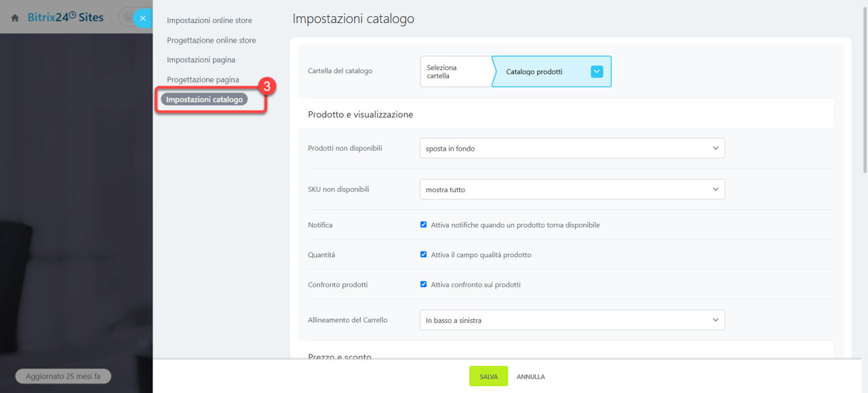Toggle the Notifica product availability checkbox

click(x=424, y=225)
